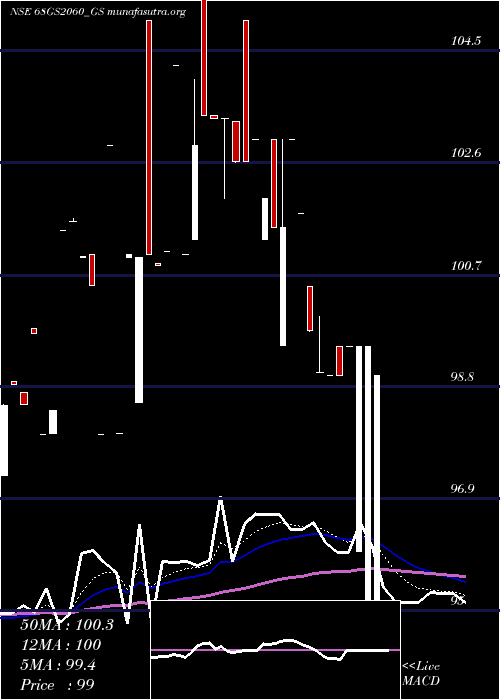Viewport: 500px width, 700px height.
Task: Click the Price : 99 reading
Action: (x=57, y=685)
